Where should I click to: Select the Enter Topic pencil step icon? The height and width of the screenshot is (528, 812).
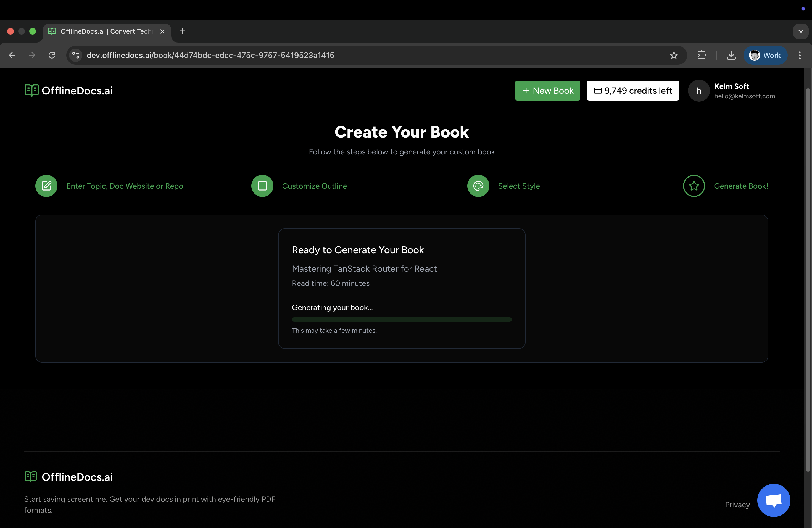tap(46, 186)
